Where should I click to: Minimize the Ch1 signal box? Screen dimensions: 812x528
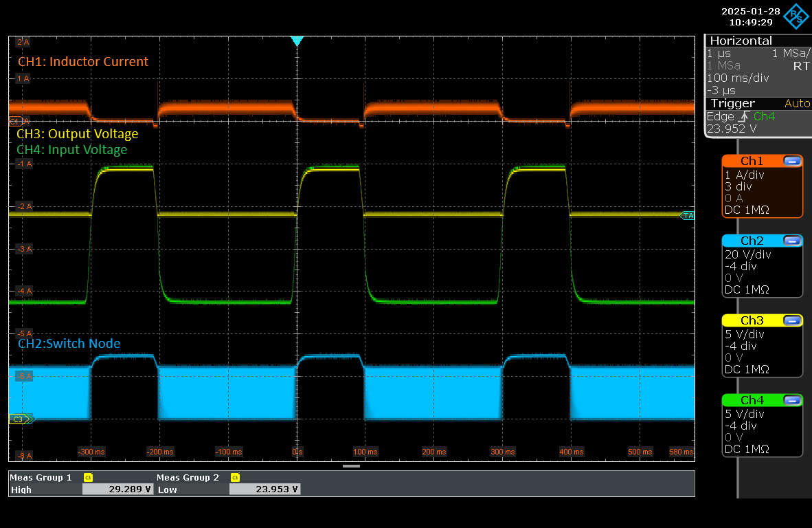coord(792,161)
